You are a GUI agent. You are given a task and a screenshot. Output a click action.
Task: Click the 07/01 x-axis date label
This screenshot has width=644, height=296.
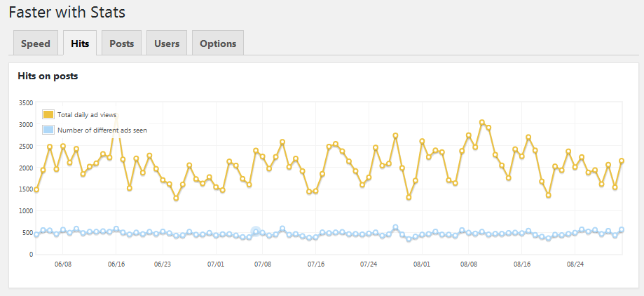216,264
